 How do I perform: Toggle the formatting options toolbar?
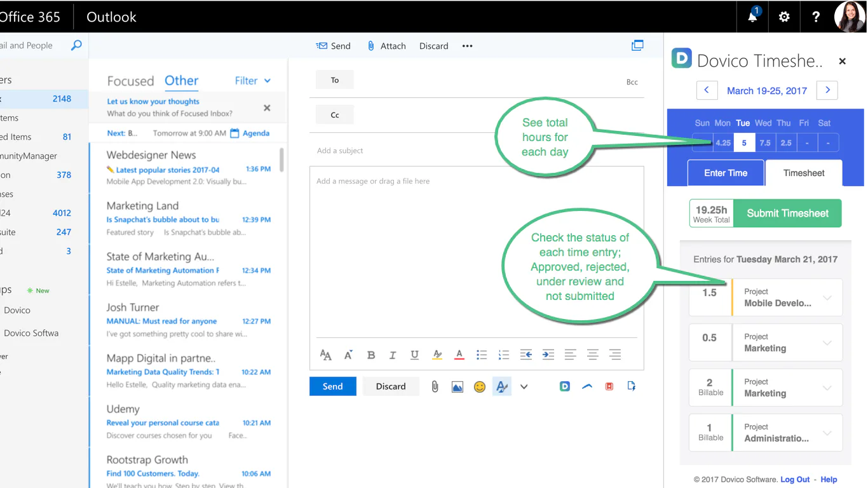coord(502,386)
